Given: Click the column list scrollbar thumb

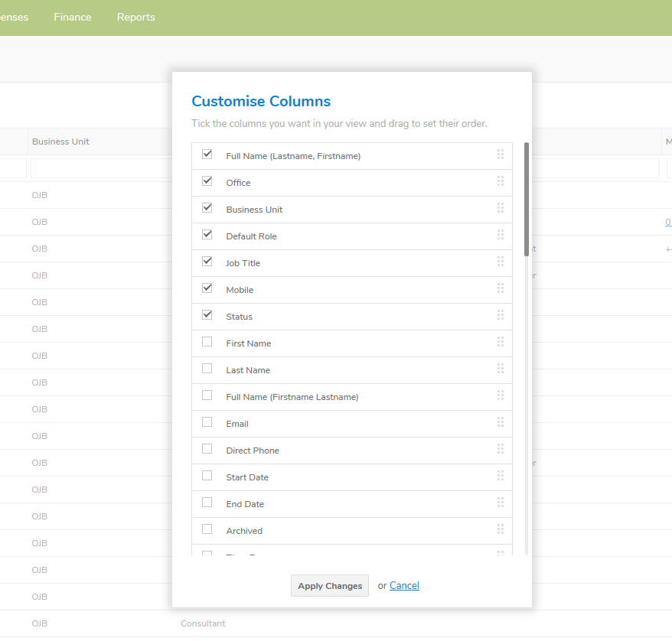Looking at the screenshot, I should coord(526,199).
